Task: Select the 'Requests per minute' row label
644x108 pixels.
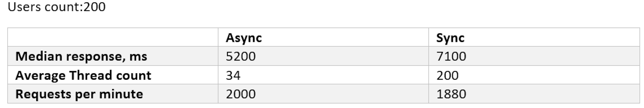Action: pos(79,94)
